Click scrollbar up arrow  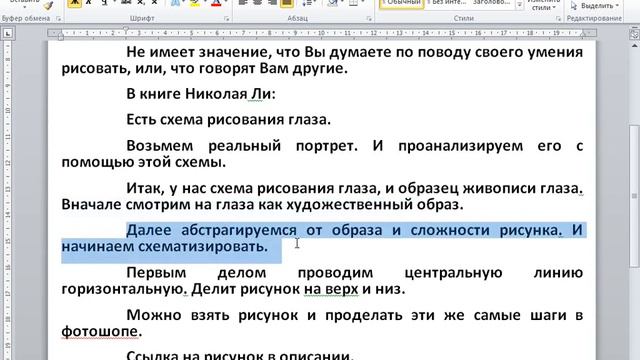(634, 46)
